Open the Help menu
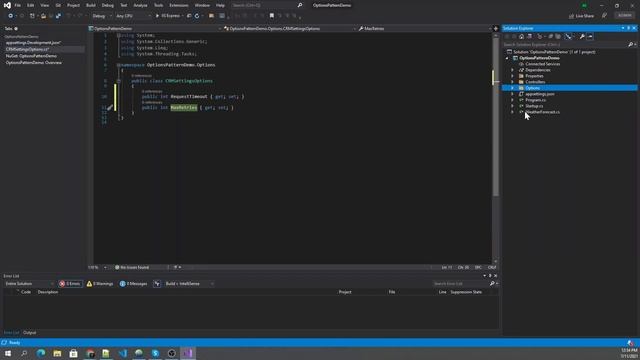Screen dimensions: 640x360 click(220, 5)
